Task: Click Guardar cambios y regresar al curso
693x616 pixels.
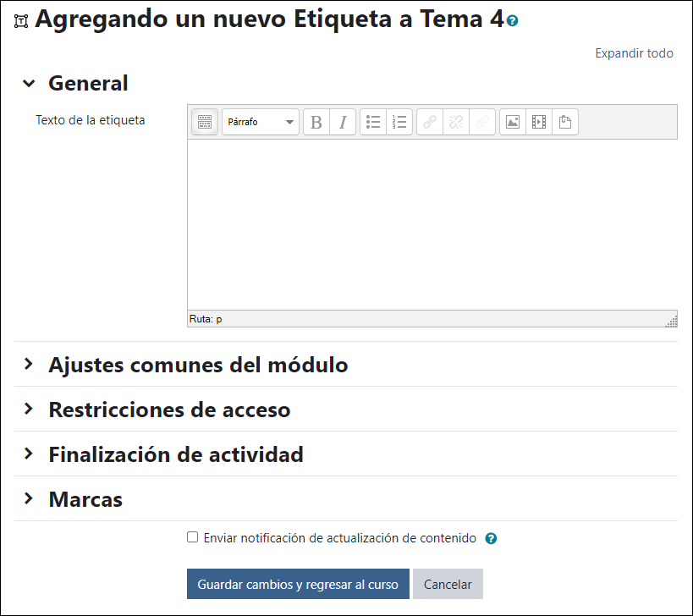Action: tap(298, 584)
